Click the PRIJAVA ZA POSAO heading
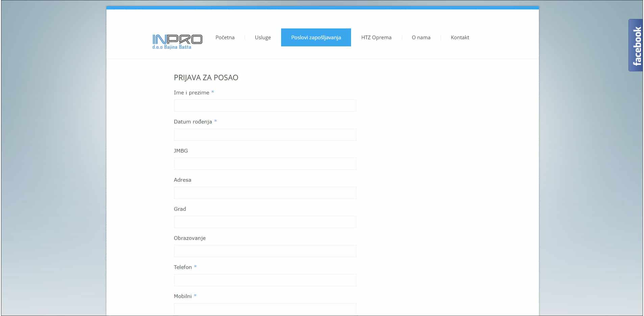Viewport: 644px width, 316px height. [206, 77]
